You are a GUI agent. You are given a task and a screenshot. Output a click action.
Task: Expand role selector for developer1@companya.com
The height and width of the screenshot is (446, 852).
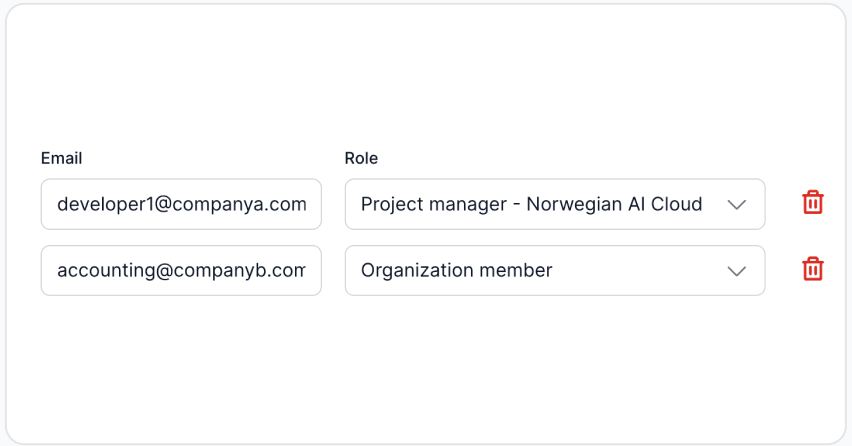554,204
